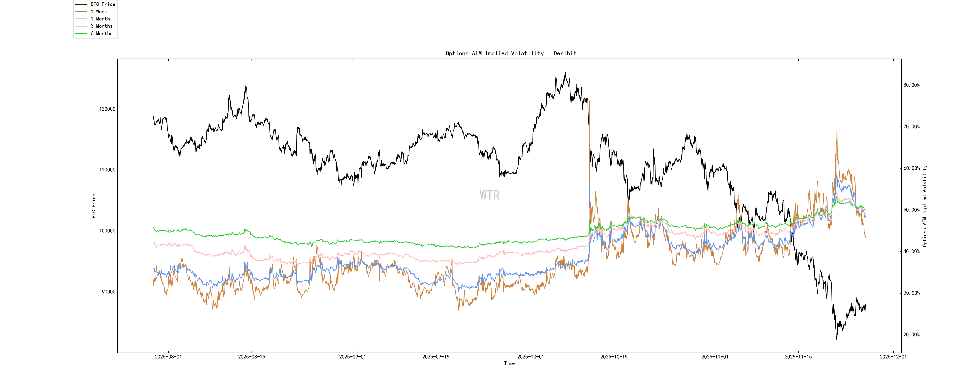Select the 1 Month legend label
The width and height of the screenshot is (980, 392).
click(100, 19)
